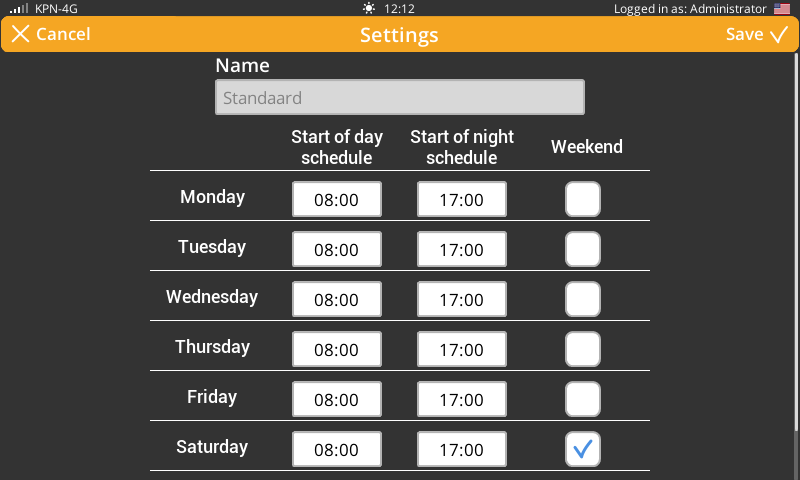Uncheck the Saturday weekend checkbox
Viewport: 800px width, 480px height.
click(x=583, y=449)
